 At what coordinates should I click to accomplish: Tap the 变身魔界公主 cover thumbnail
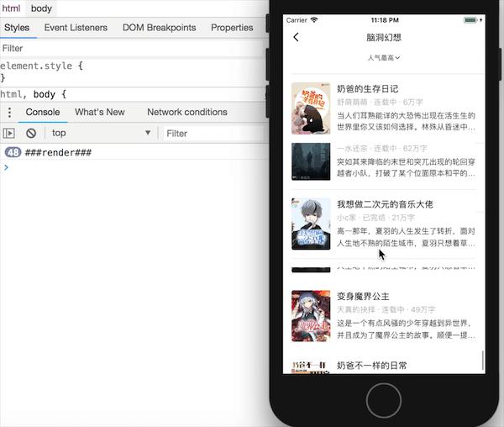point(311,316)
